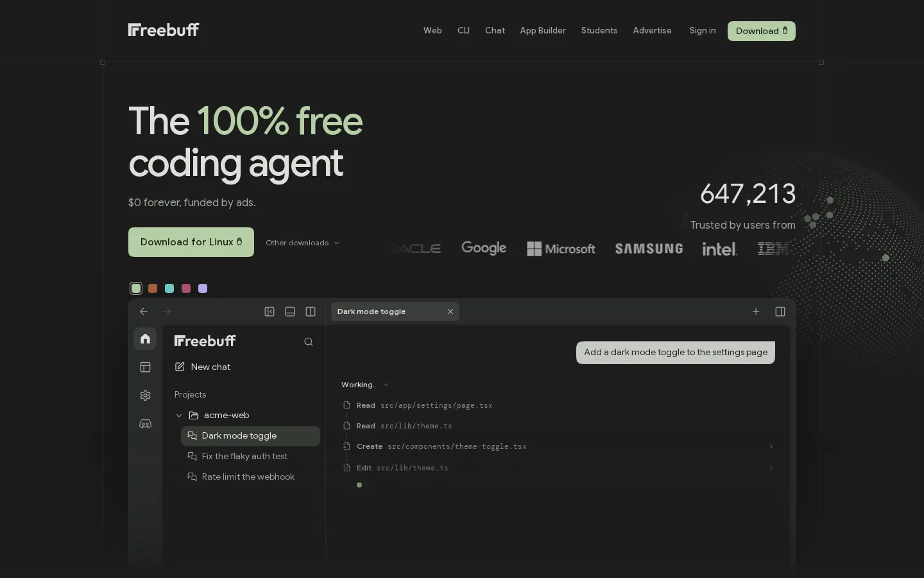The width and height of the screenshot is (924, 578).
Task: Select the teal theme color swatch
Action: click(169, 288)
